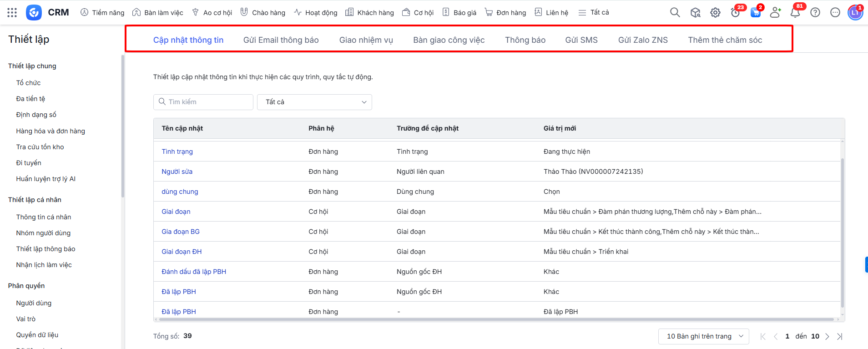Open the blue shopping cart icon
868x349 pixels.
pos(755,13)
